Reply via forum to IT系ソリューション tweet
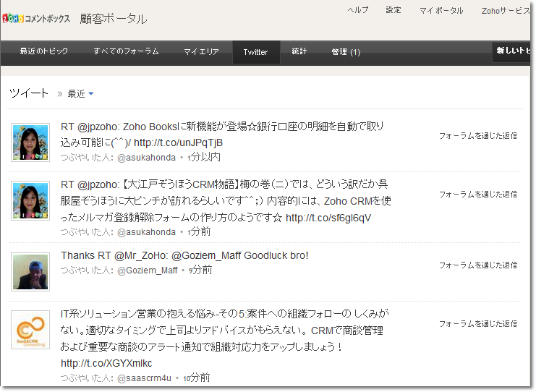536x392 pixels. point(478,323)
